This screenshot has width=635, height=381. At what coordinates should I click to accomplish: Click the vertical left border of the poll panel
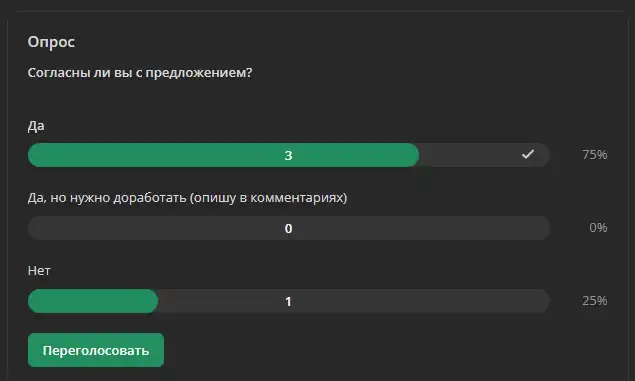click(x=7, y=200)
